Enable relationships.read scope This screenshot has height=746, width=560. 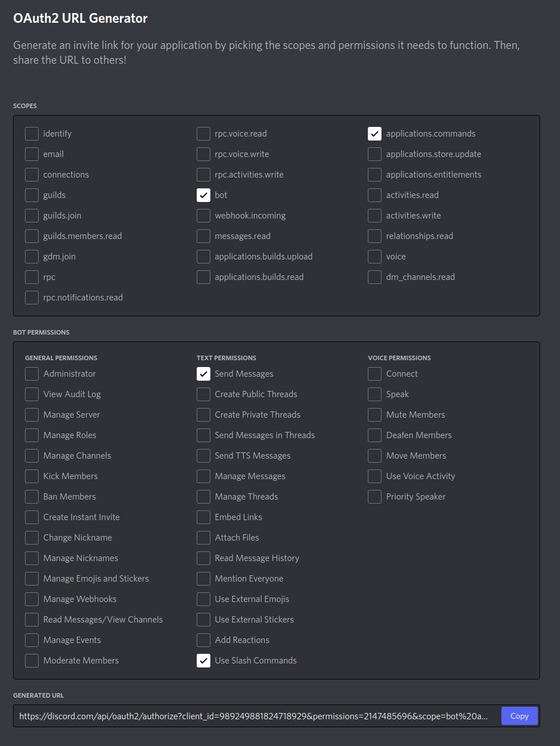[375, 236]
